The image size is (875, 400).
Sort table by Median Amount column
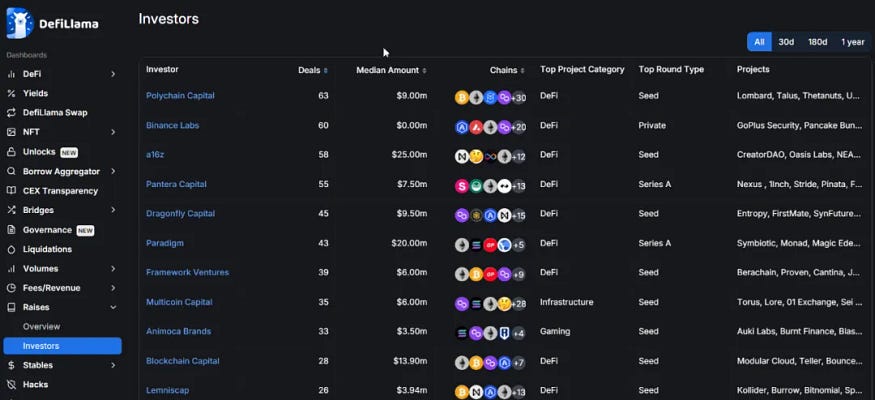tap(391, 70)
